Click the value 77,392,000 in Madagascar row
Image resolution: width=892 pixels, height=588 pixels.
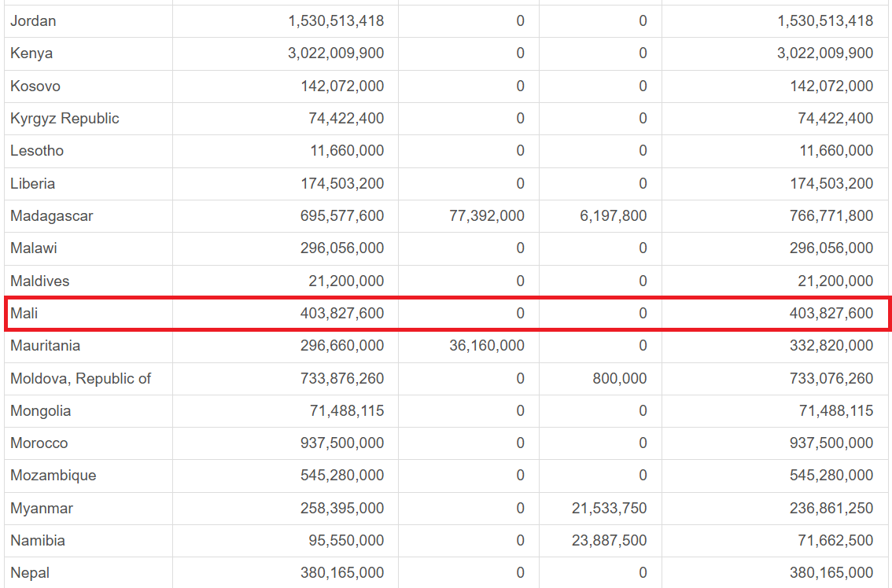tap(487, 216)
